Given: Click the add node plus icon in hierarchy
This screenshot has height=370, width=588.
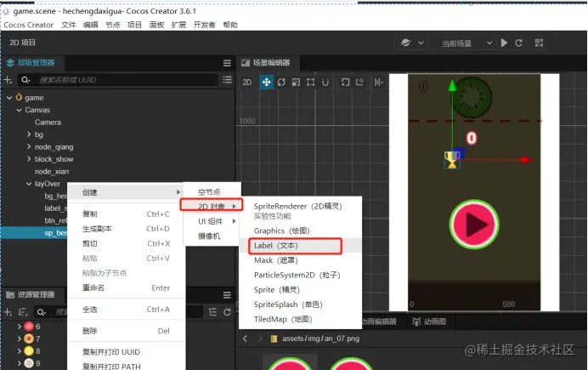Looking at the screenshot, I should click(x=8, y=80).
